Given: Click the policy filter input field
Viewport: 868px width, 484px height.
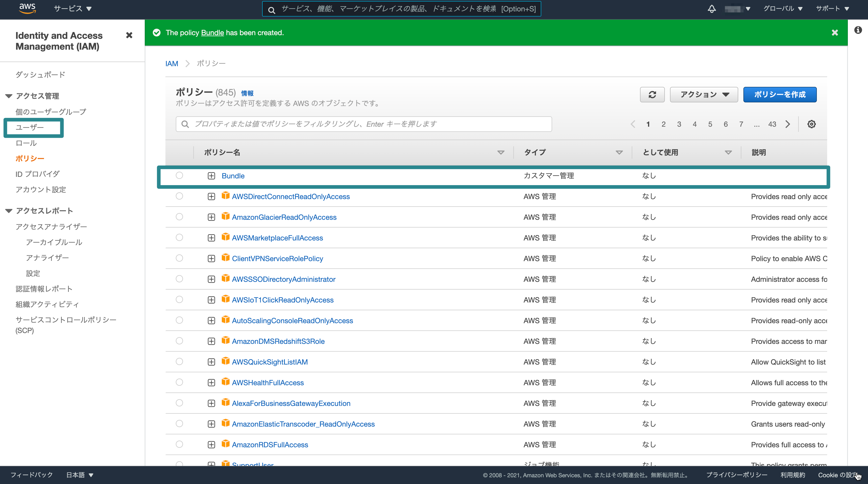Looking at the screenshot, I should tap(364, 124).
